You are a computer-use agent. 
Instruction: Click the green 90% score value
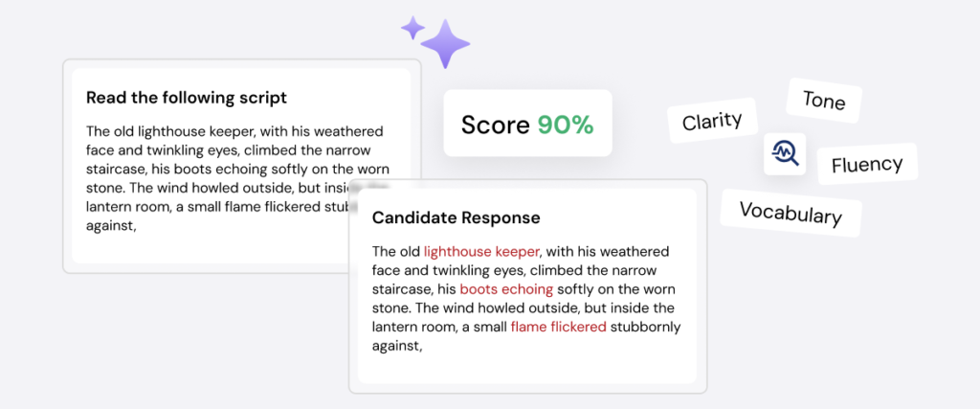tap(565, 125)
